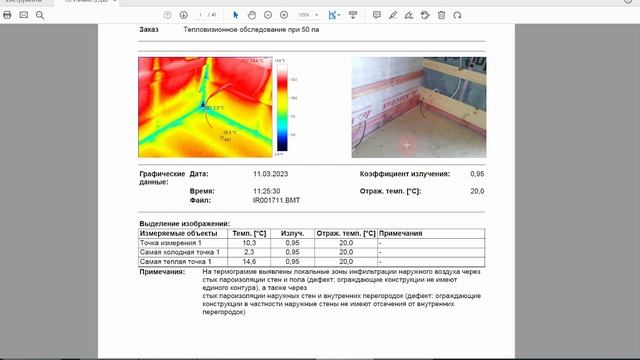Open the Sign document tool
The height and width of the screenshot is (360, 640).
point(409,15)
